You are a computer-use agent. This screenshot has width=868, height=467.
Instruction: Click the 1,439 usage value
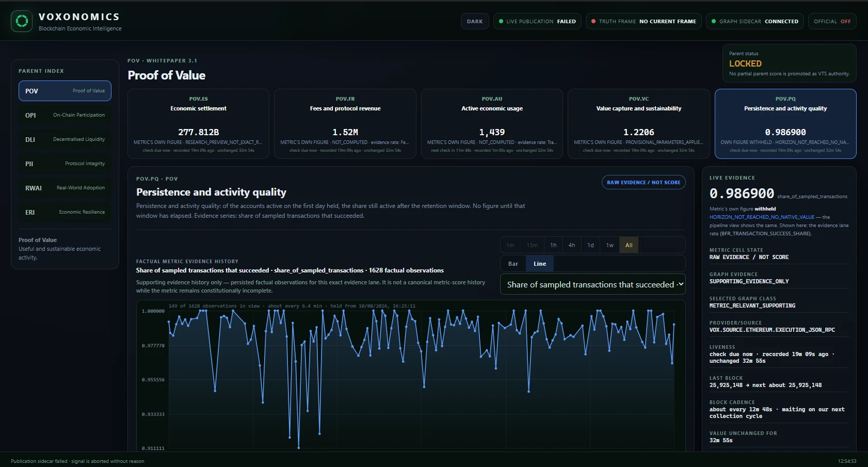492,132
